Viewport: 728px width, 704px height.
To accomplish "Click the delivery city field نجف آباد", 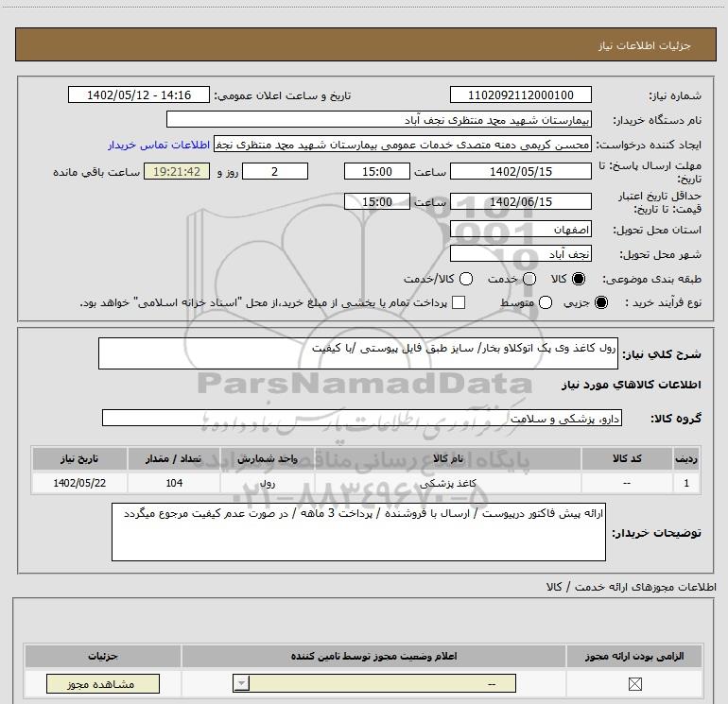I will pos(520,254).
